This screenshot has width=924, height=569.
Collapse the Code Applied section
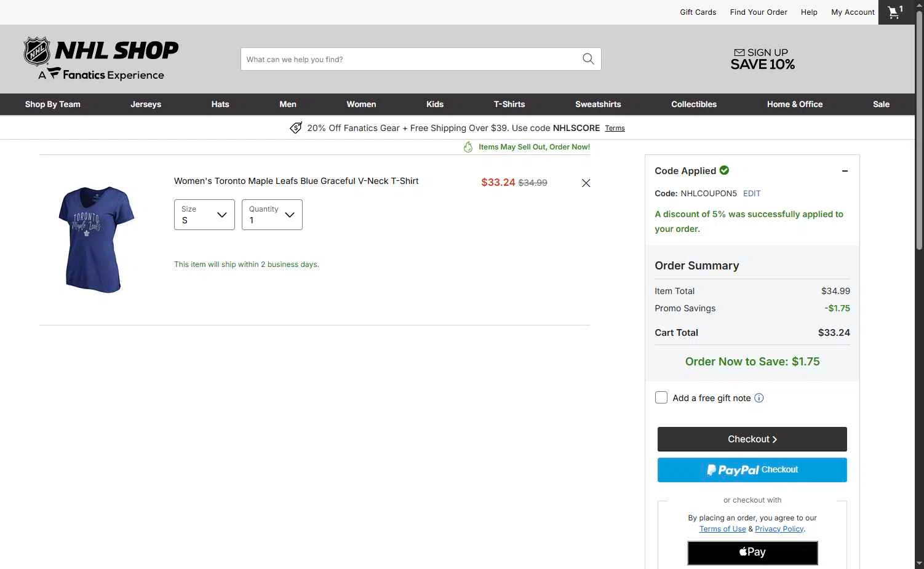[845, 171]
